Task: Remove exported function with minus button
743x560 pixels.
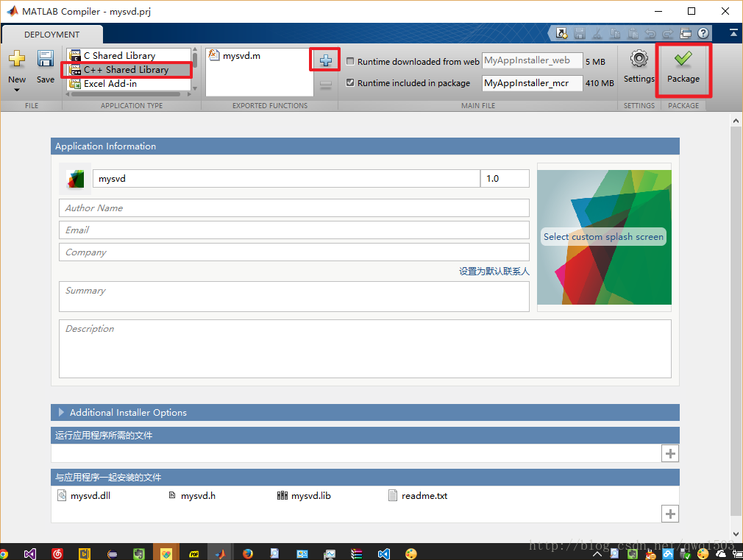Action: (x=326, y=85)
